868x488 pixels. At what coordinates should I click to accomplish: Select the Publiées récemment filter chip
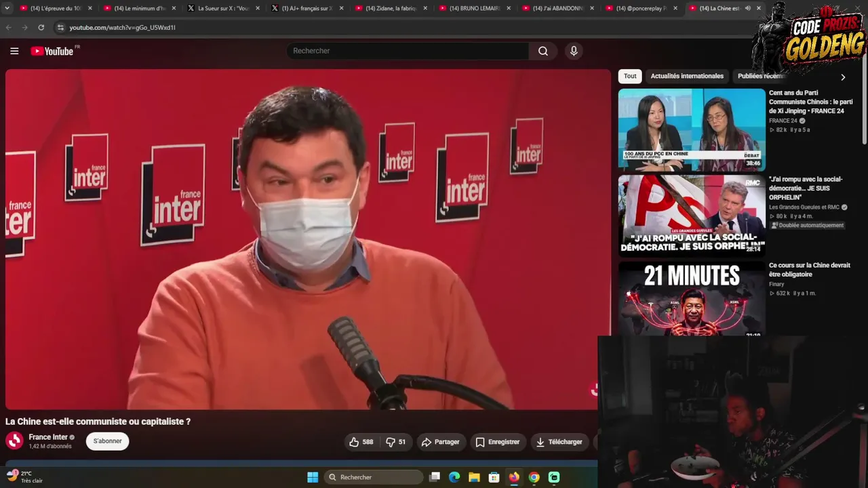[x=761, y=76]
